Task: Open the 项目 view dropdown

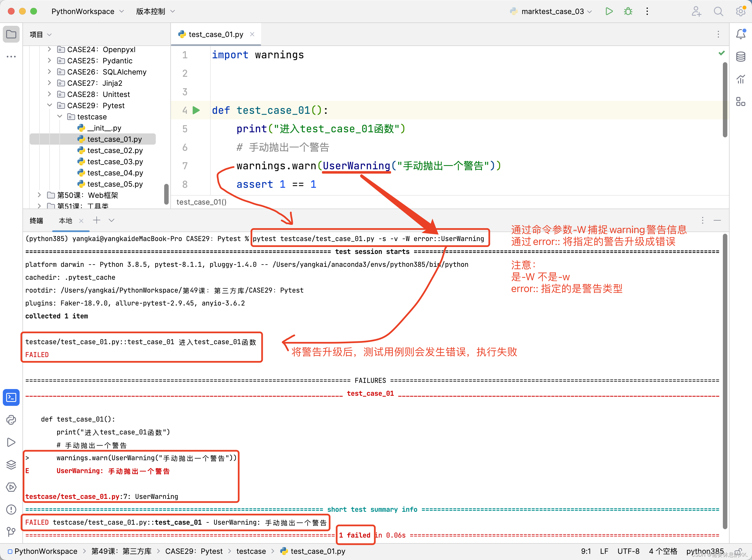Action: [40, 34]
